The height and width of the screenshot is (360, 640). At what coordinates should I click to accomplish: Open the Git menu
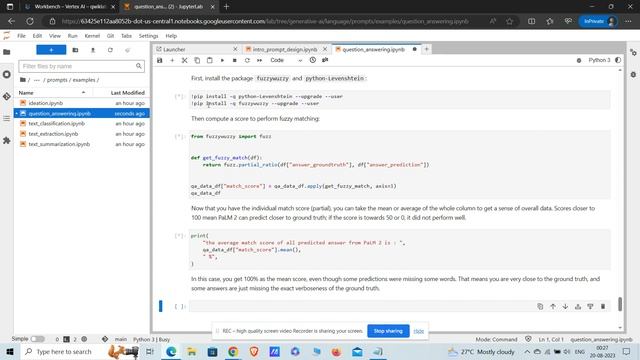(x=110, y=36)
